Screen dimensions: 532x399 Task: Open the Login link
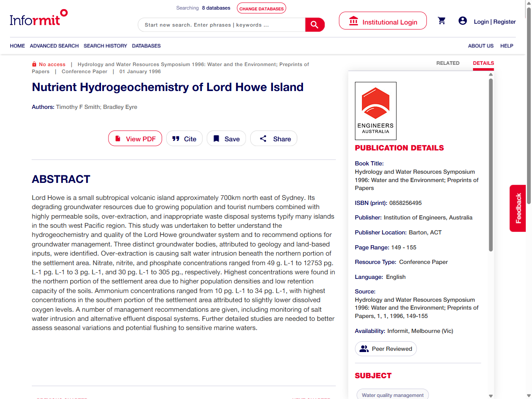tap(481, 22)
